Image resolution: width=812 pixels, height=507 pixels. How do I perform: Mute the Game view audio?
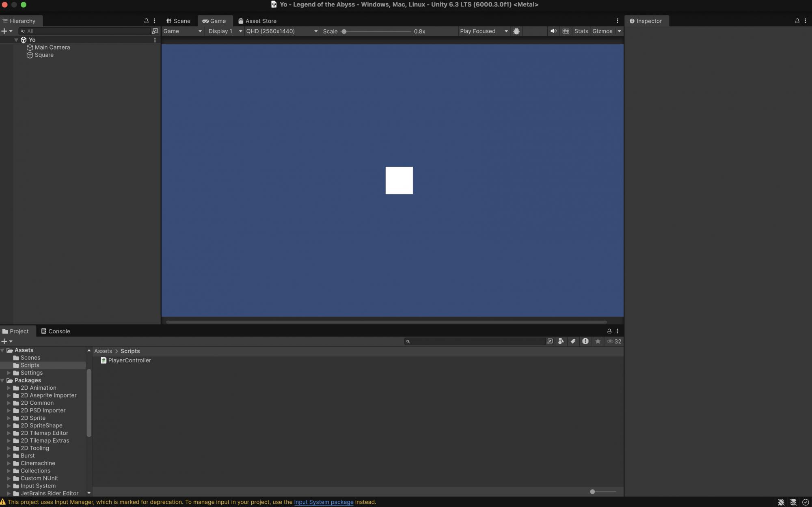point(553,31)
